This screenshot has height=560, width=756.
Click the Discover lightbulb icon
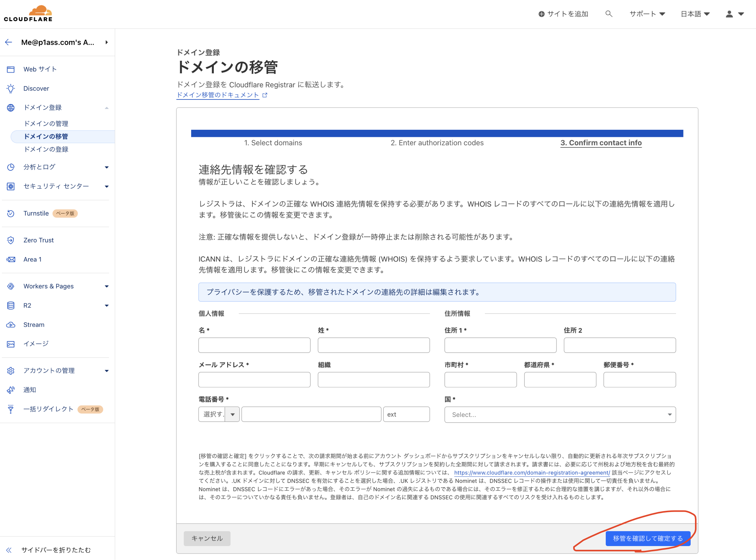point(11,89)
